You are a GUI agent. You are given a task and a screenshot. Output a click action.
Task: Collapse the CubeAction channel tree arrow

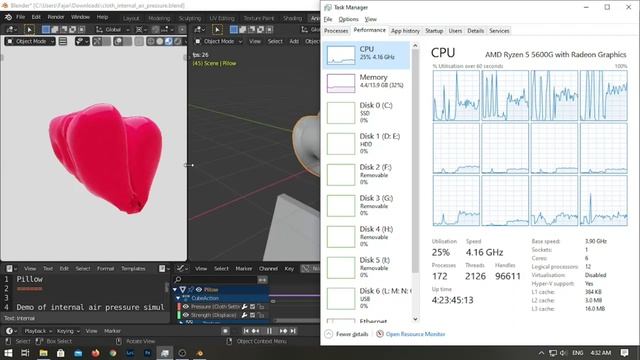click(178, 298)
